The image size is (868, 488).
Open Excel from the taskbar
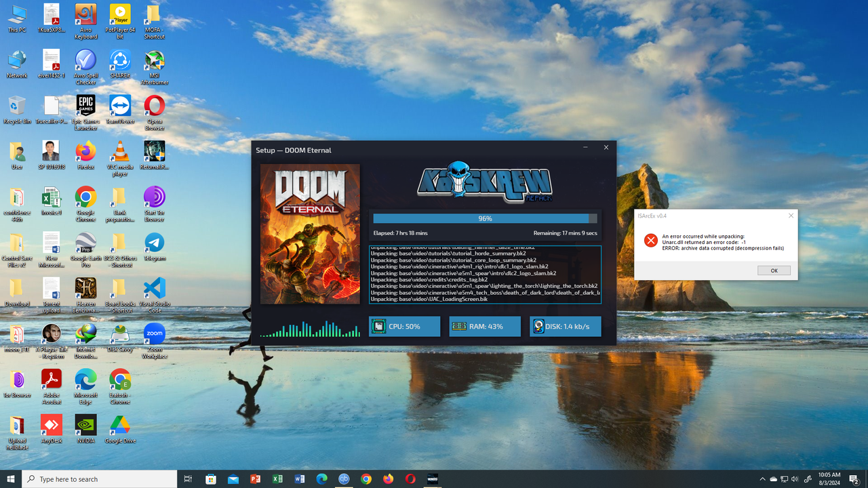click(277, 479)
